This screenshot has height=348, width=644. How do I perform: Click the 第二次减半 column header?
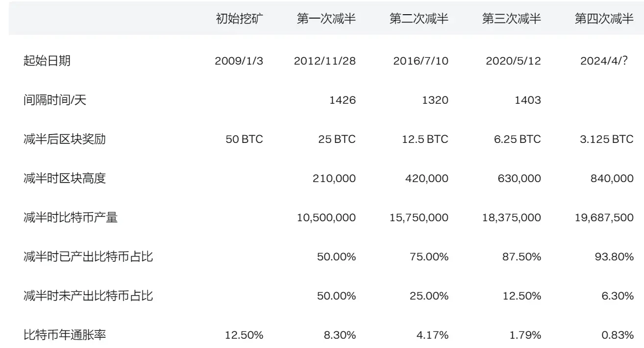(x=419, y=19)
